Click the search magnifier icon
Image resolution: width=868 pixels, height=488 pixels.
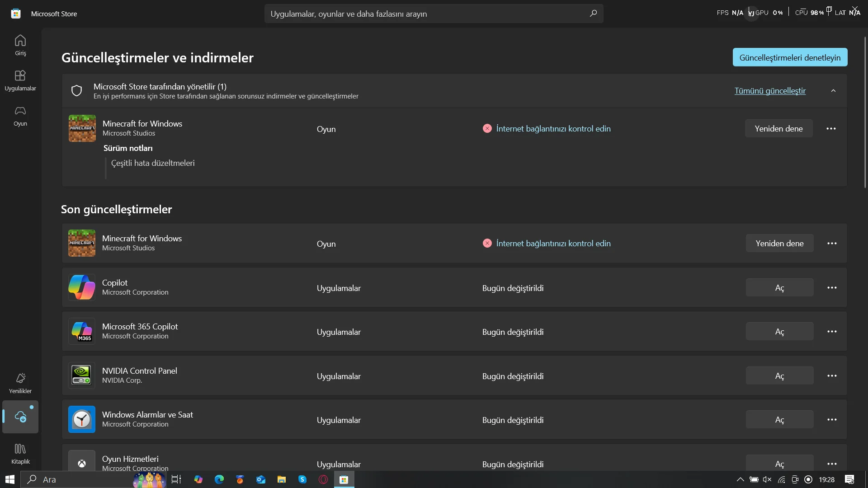[593, 14]
